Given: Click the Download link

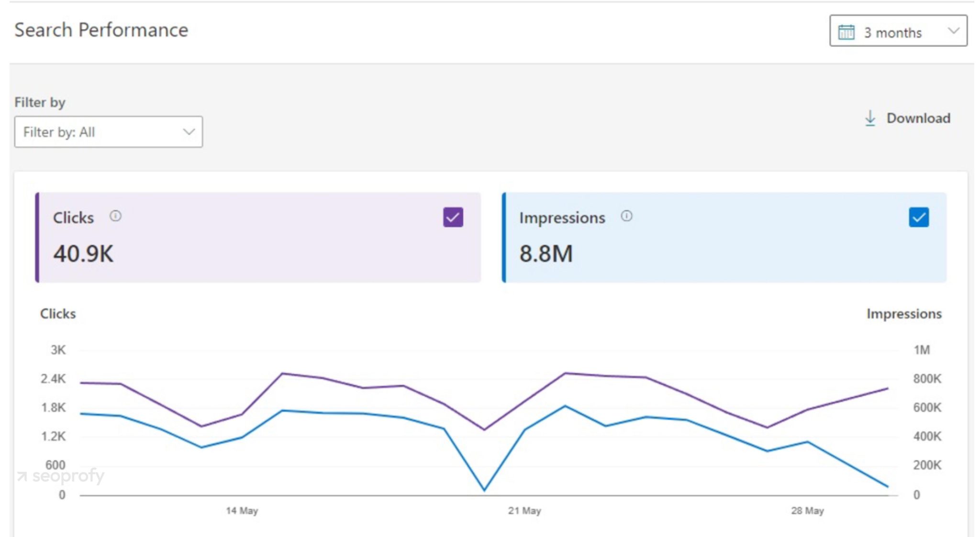Looking at the screenshot, I should coord(919,118).
